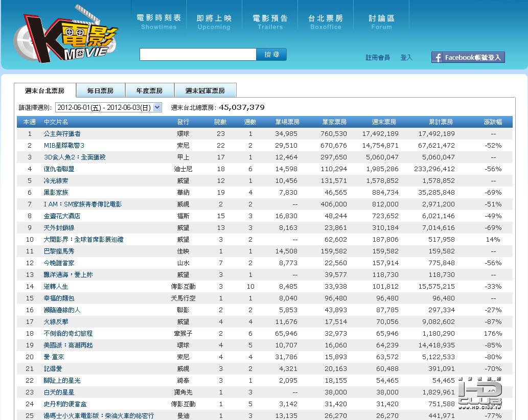Image resolution: width=528 pixels, height=420 pixels.
Task: Switch to the 週末冠軍票房 tab
Action: tap(205, 90)
